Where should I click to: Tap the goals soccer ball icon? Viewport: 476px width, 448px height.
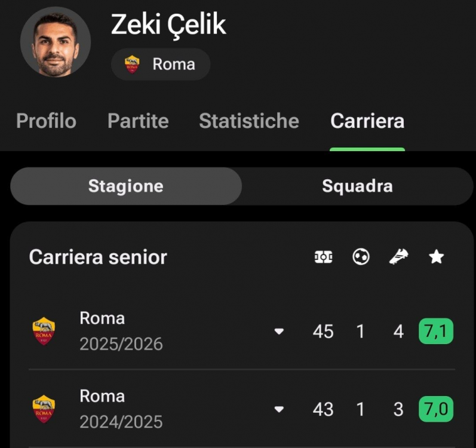click(361, 257)
